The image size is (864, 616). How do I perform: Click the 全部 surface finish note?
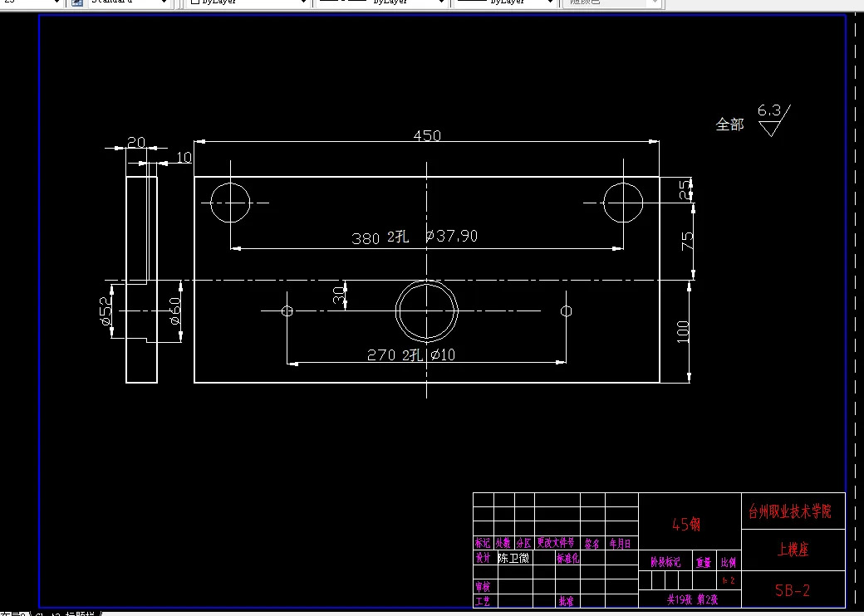[x=729, y=125]
